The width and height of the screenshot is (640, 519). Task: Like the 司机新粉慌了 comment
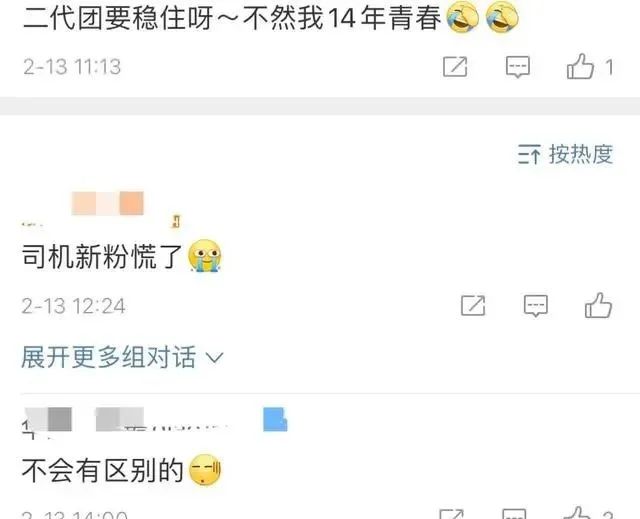click(598, 305)
